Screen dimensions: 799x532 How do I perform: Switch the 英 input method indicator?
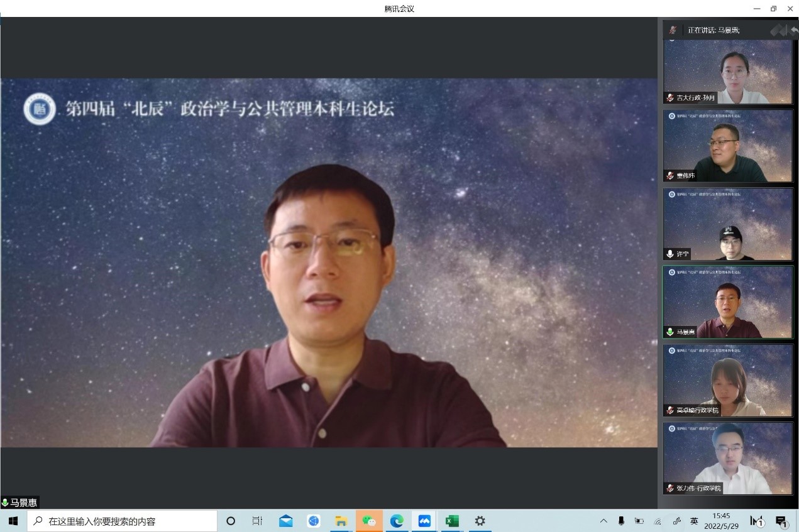point(694,521)
